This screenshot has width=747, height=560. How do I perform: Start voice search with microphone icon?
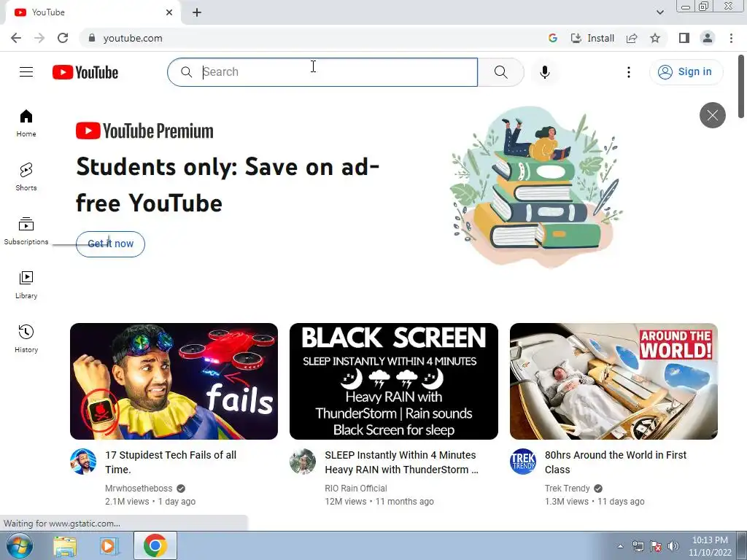pyautogui.click(x=545, y=72)
